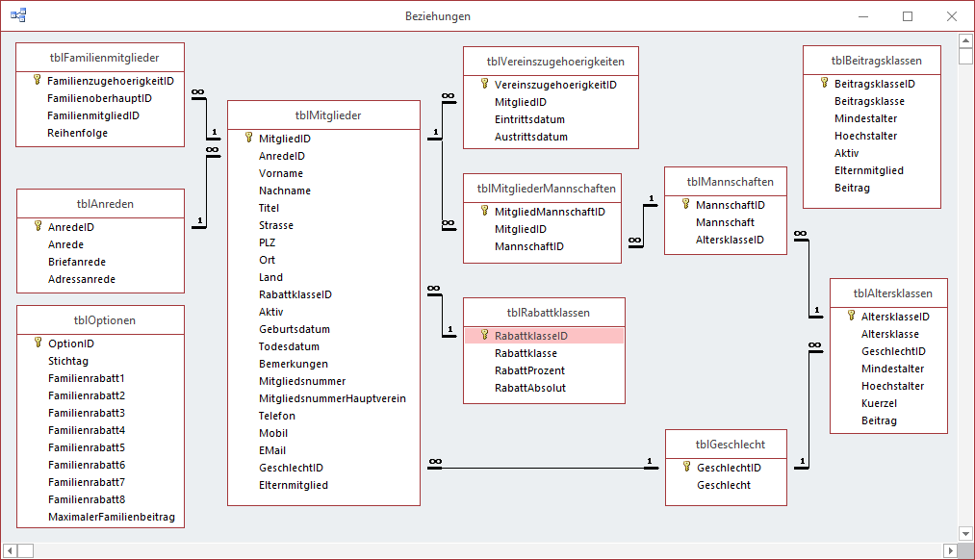Click the Beitragsklasse field
975x560 pixels.
tap(869, 101)
